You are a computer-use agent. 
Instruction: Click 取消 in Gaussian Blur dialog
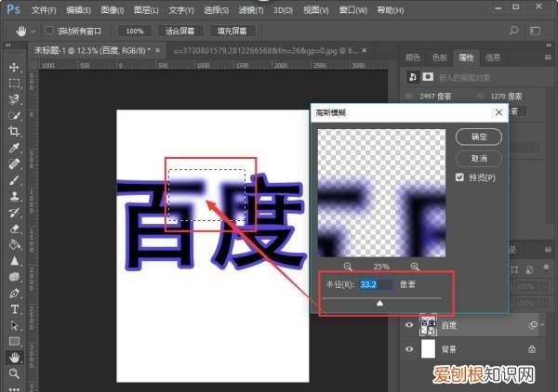[479, 159]
